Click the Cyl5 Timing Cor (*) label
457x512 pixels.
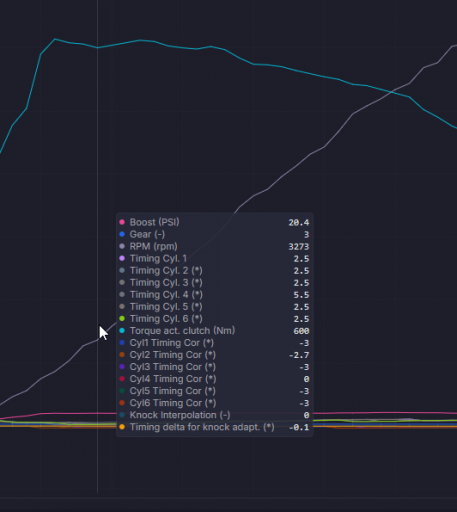173,391
